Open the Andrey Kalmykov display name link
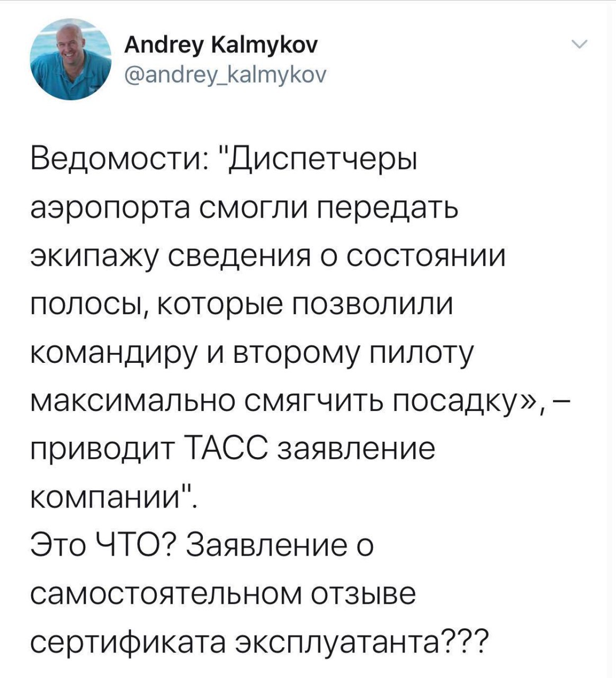 point(220,47)
